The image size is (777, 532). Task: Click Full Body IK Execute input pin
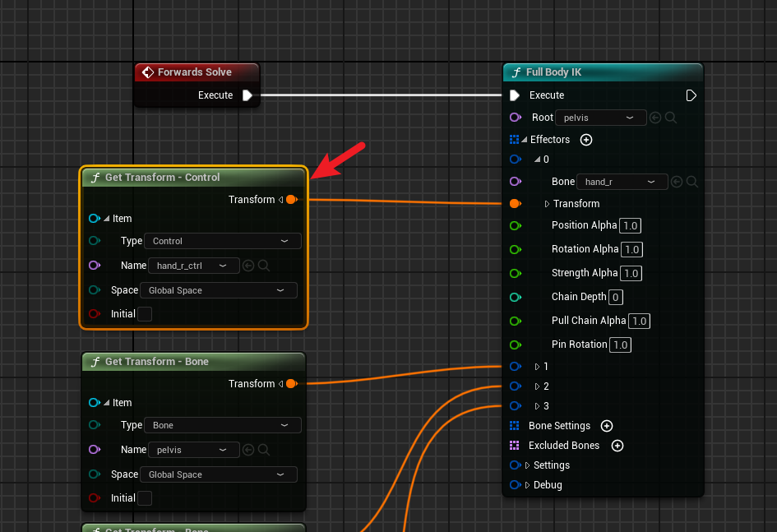pyautogui.click(x=515, y=95)
